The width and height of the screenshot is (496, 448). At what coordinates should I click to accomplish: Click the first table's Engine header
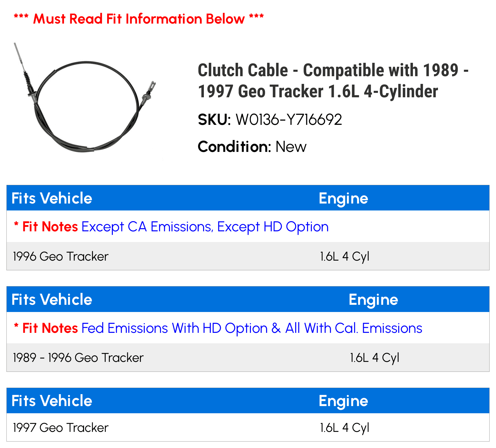pyautogui.click(x=343, y=198)
